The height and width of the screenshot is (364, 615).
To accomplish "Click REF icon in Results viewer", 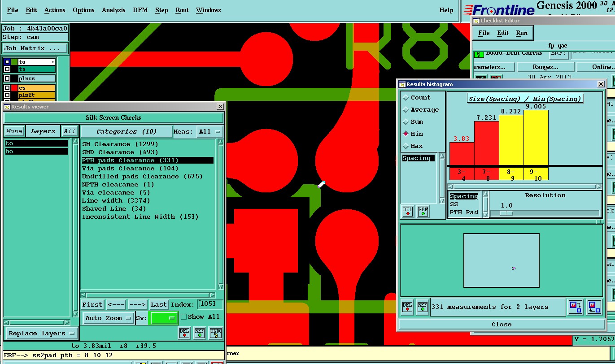I will 200,333.
